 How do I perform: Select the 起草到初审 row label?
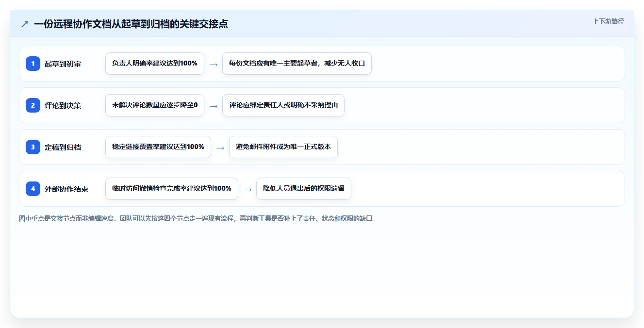pyautogui.click(x=63, y=64)
